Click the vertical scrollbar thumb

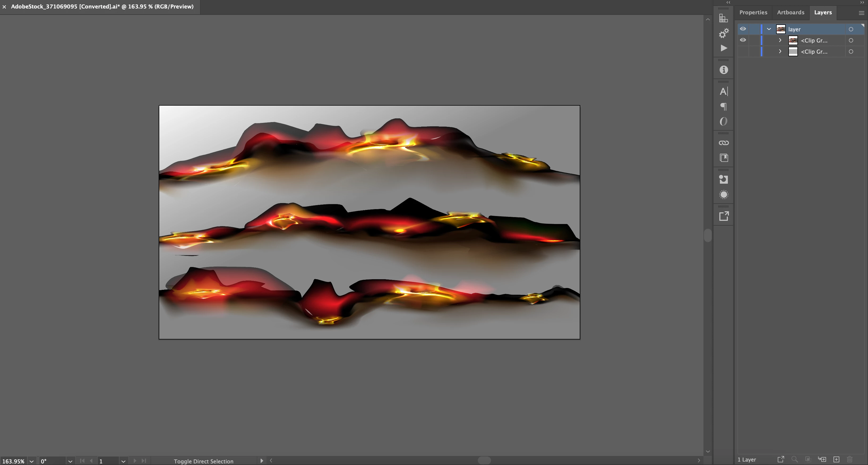click(708, 235)
